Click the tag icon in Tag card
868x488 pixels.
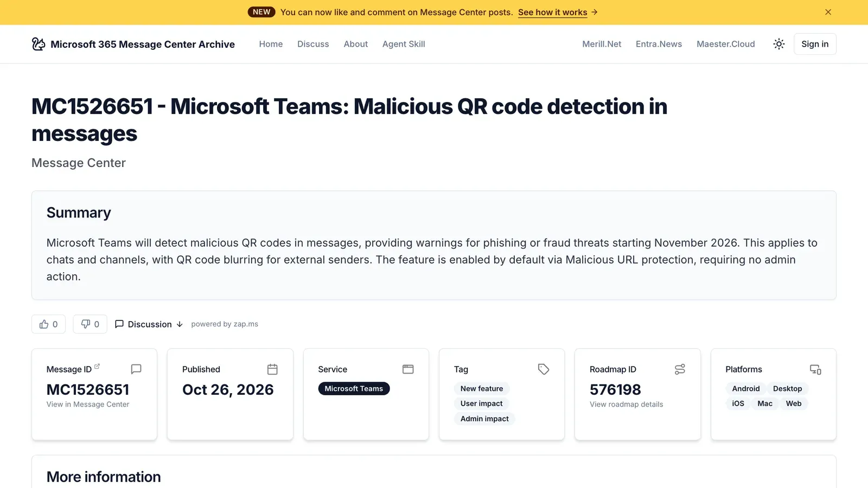(544, 369)
